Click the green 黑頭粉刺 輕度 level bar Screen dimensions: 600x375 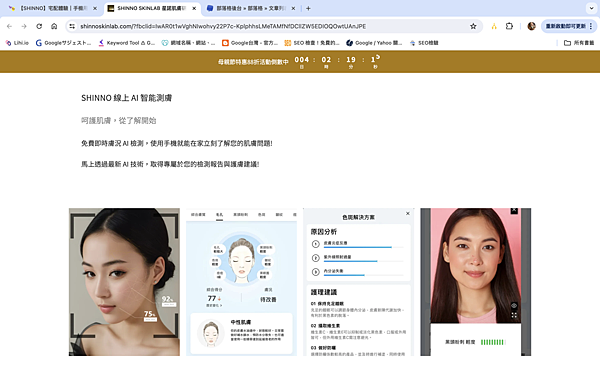click(493, 342)
